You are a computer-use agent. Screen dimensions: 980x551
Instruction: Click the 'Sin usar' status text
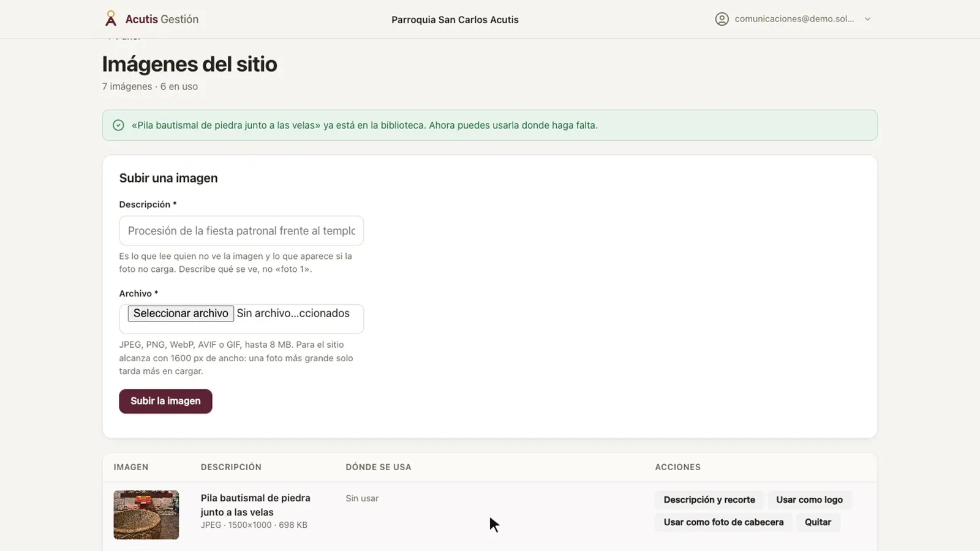[362, 498]
